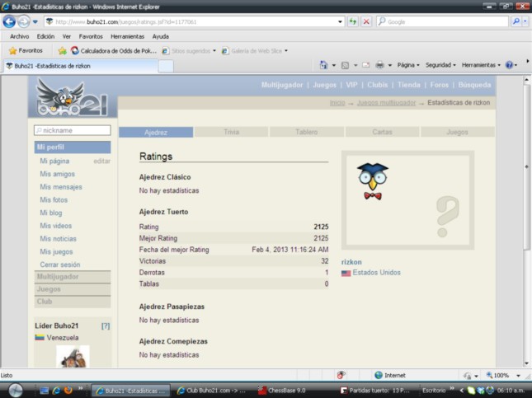Click the Mis amigos sidebar link
Image resolution: width=532 pixels, height=398 pixels.
[57, 174]
